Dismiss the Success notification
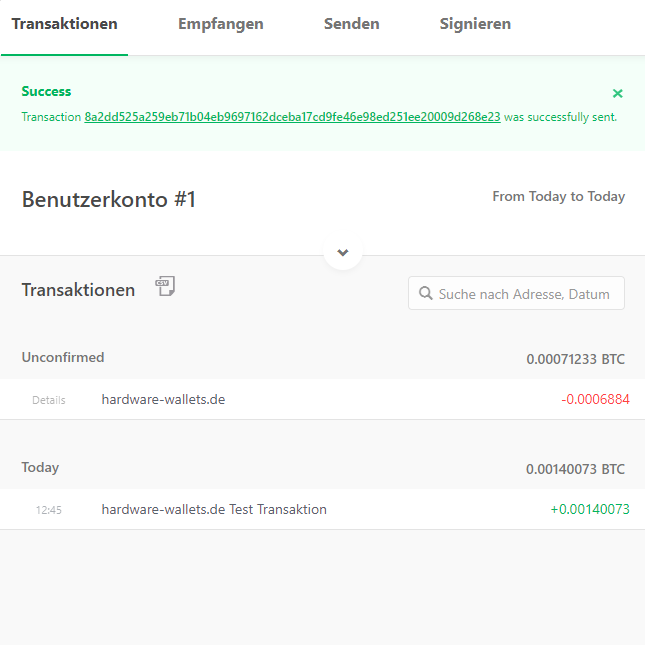Viewport: 645px width, 645px height. pyautogui.click(x=617, y=93)
